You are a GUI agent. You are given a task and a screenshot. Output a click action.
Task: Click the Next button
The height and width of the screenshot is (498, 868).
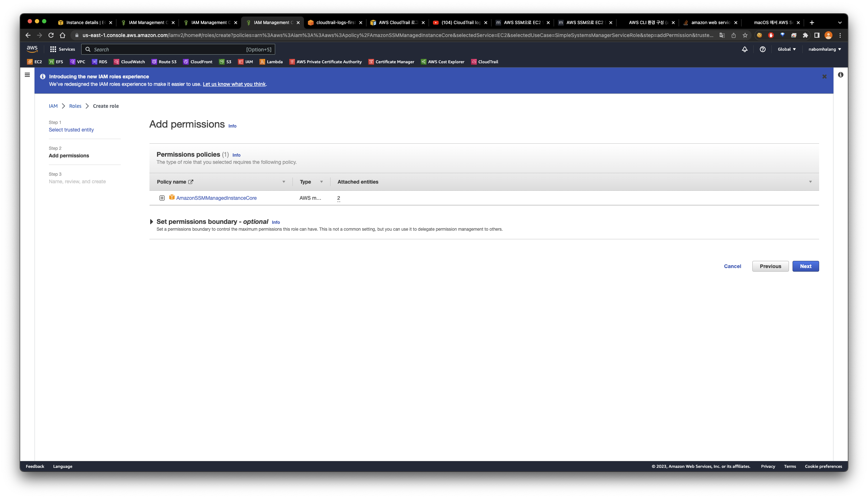click(x=805, y=266)
